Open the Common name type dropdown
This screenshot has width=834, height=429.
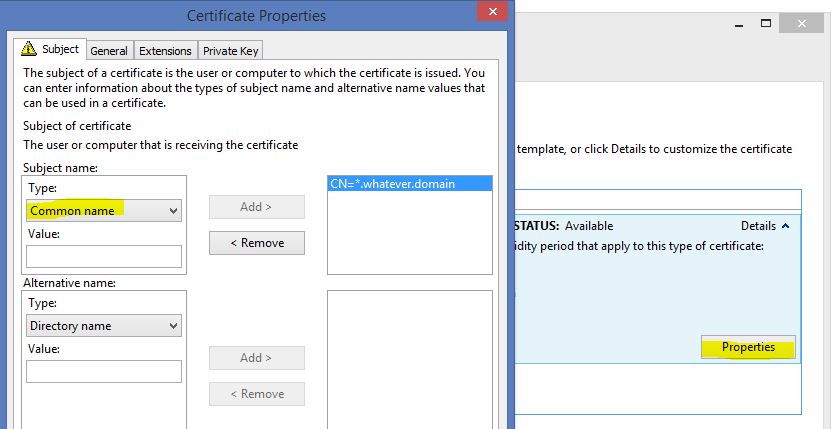[103, 211]
